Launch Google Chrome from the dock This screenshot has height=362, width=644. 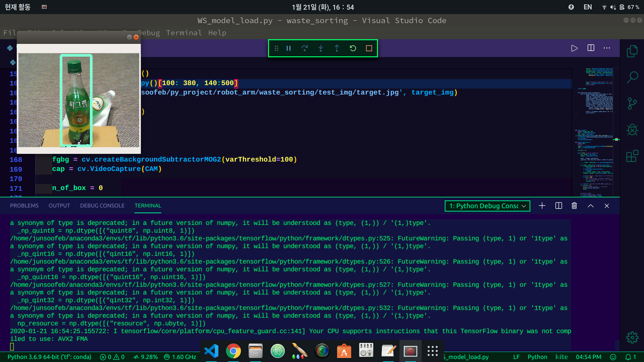[233, 351]
